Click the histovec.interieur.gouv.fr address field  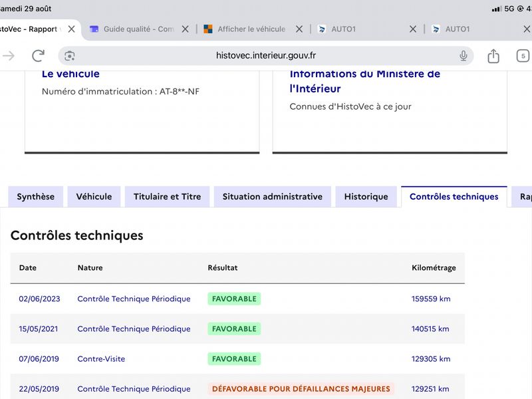click(265, 56)
